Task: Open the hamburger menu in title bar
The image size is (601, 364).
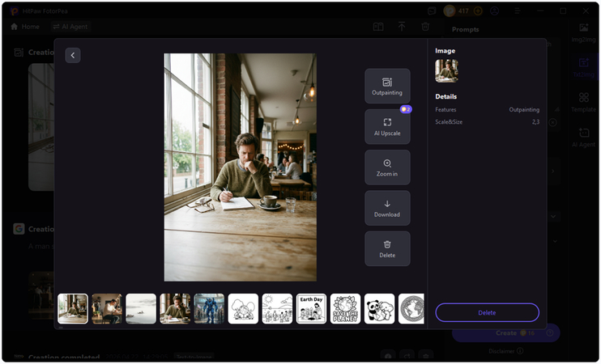Action: [x=518, y=11]
